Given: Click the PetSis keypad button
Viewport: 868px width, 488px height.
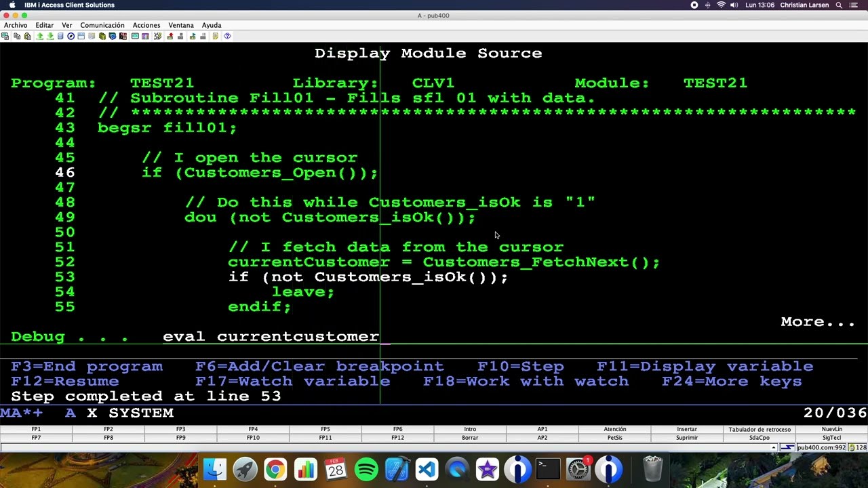Looking at the screenshot, I should (614, 438).
